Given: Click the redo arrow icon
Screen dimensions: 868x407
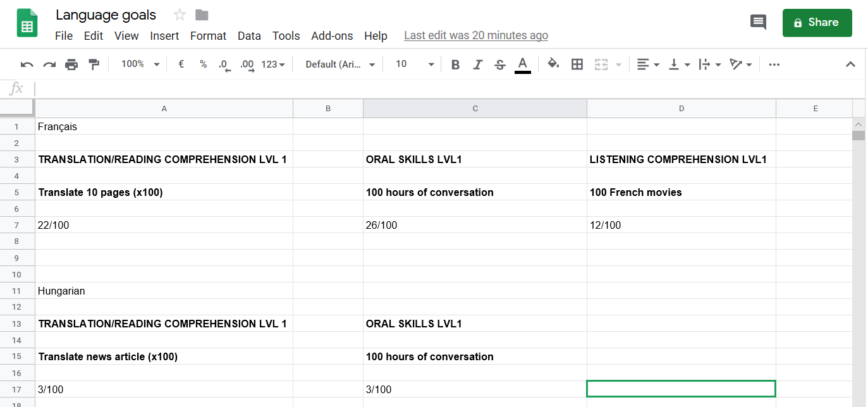Looking at the screenshot, I should [49, 64].
